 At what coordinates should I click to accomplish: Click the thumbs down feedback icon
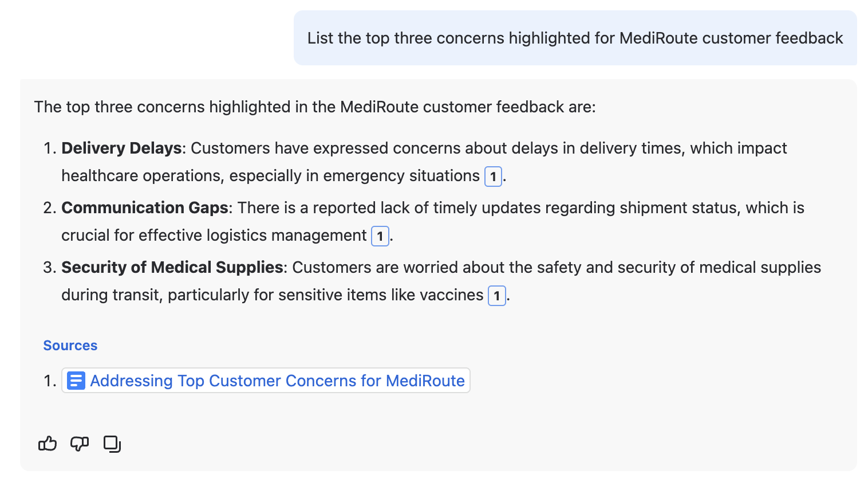coord(80,444)
